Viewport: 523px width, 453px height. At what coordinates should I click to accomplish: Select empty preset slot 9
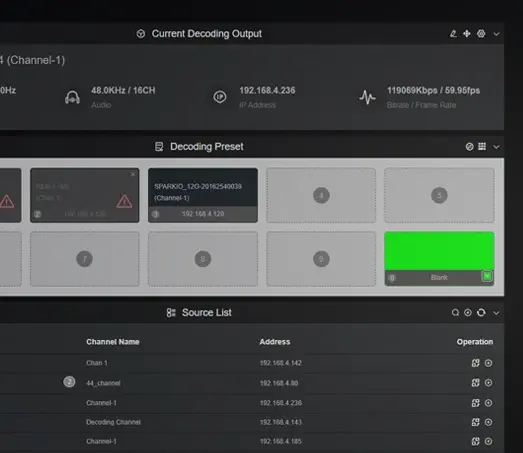[321, 259]
